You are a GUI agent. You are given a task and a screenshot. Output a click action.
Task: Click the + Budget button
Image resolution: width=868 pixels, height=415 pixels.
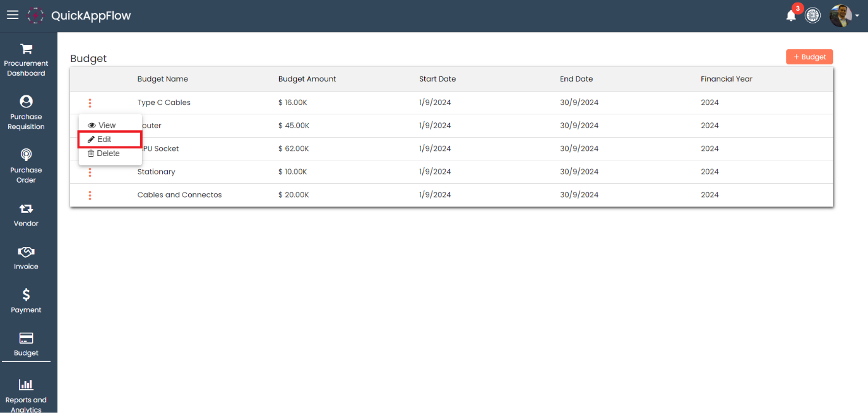[809, 57]
